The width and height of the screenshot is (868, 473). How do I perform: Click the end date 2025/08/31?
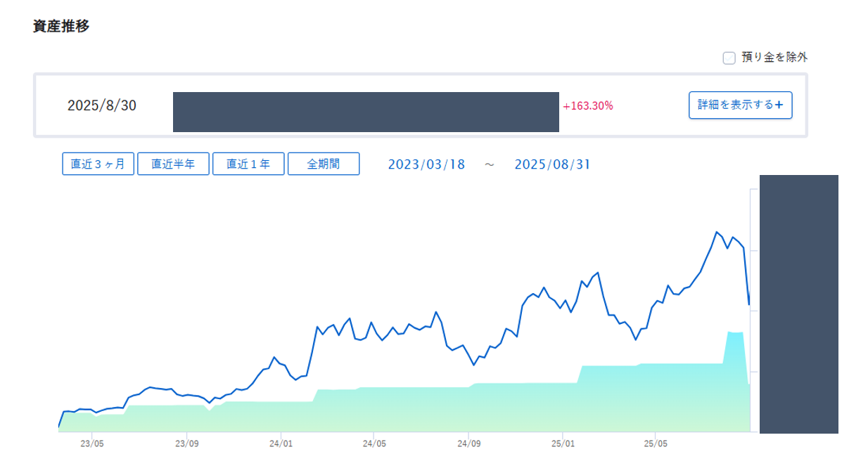click(552, 164)
